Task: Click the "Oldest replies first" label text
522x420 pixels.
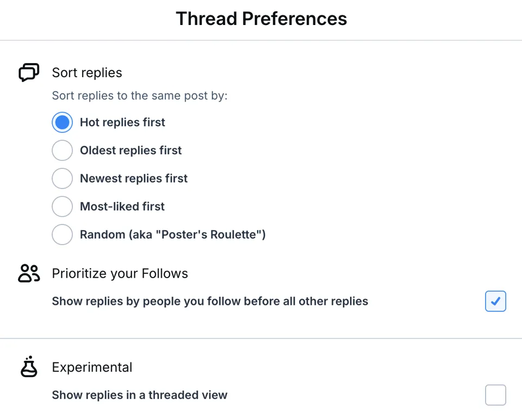Action: pyautogui.click(x=130, y=151)
